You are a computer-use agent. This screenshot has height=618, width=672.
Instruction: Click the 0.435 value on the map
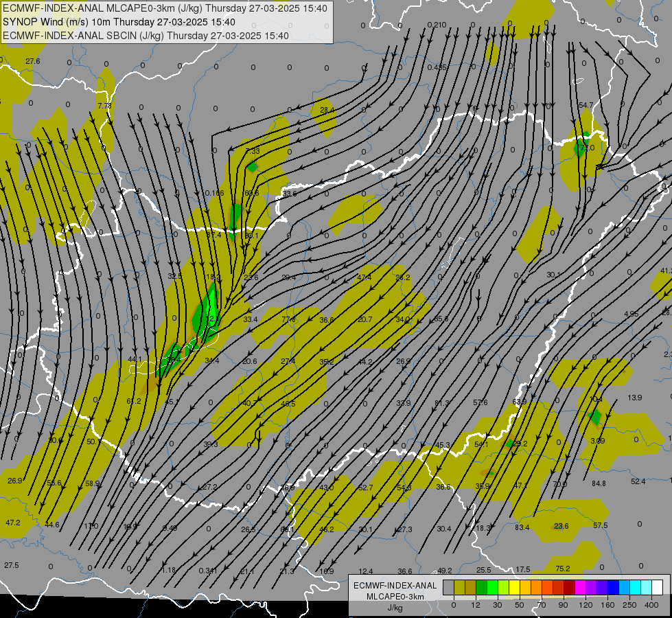click(437, 67)
